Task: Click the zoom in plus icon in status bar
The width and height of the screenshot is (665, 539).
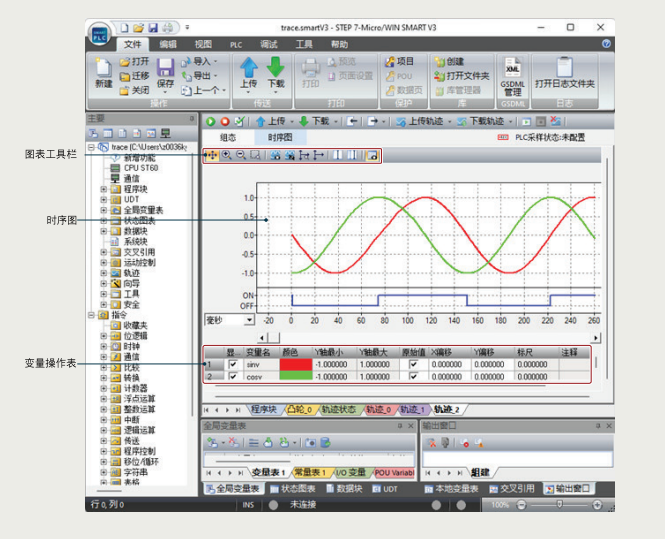Action: point(597,505)
